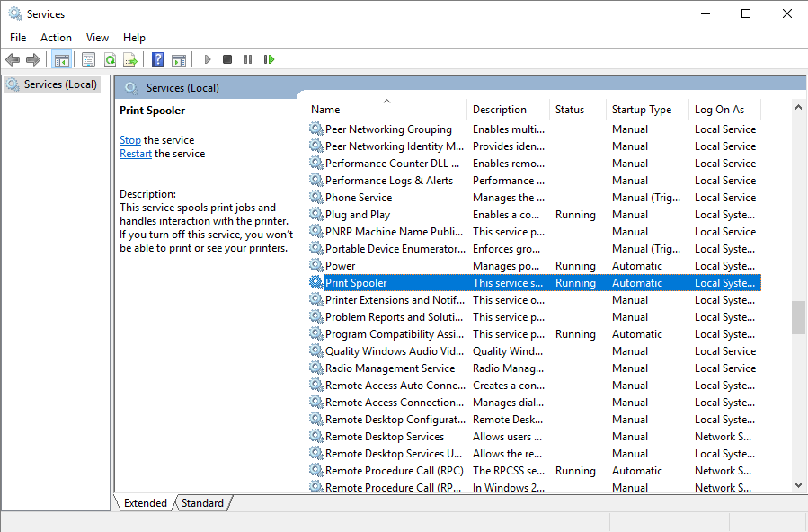Open Properties from the toolbar
Viewport: 808px width, 532px height.
point(88,60)
